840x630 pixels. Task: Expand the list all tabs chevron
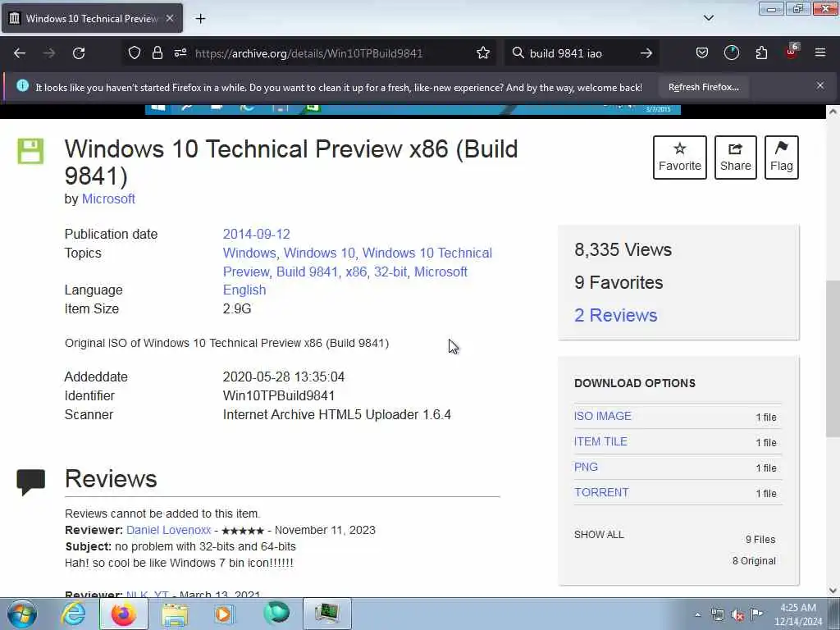(709, 18)
